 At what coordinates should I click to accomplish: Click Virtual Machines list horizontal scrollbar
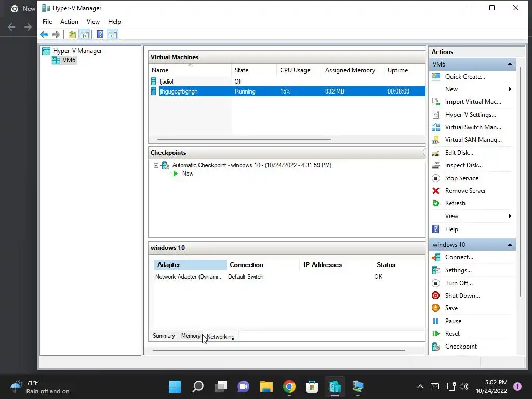click(x=244, y=139)
